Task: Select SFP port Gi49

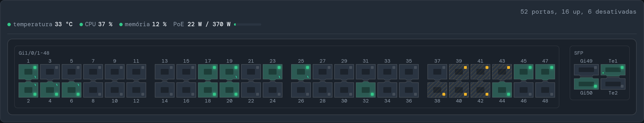Action: pyautogui.click(x=586, y=70)
